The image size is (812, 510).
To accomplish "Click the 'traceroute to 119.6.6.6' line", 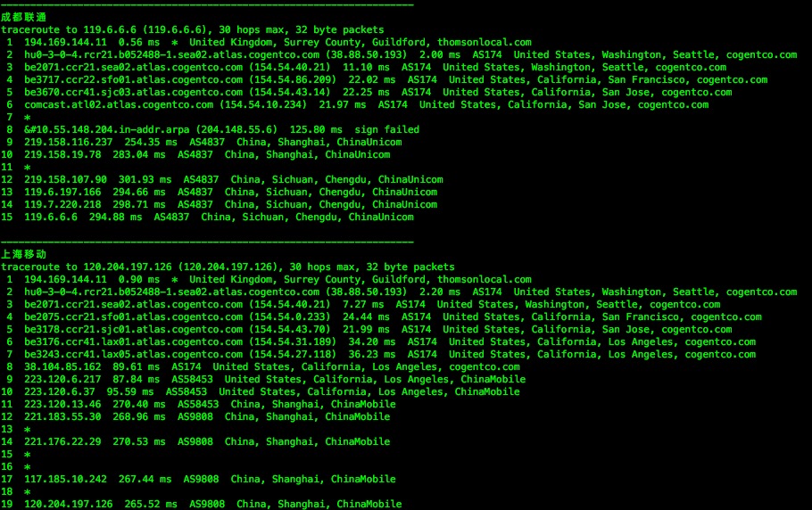I will tap(192, 30).
